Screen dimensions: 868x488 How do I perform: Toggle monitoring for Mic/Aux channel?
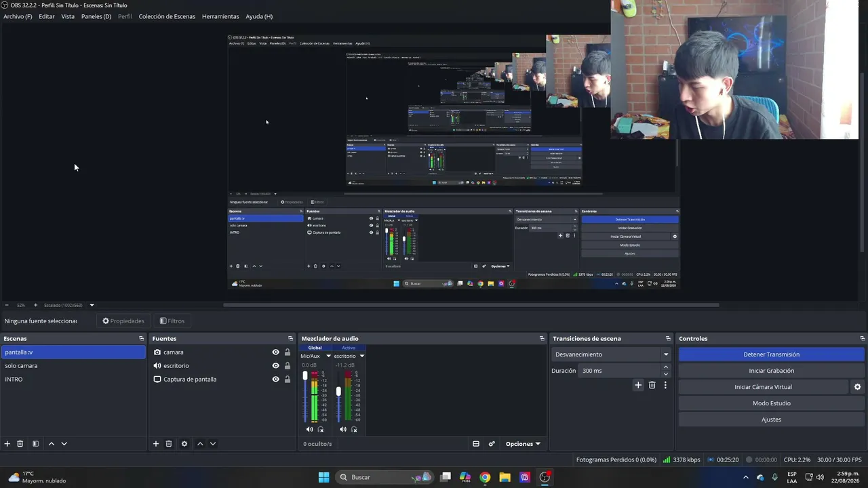[321, 429]
